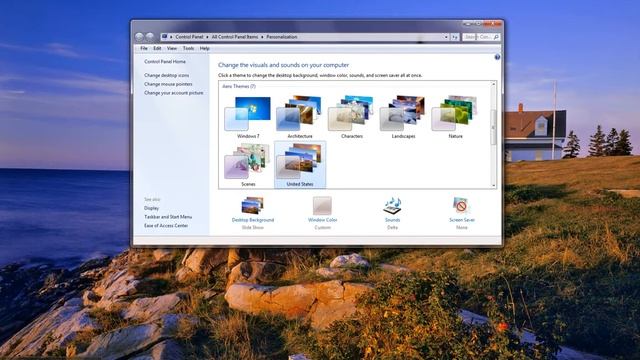This screenshot has height=360, width=640.
Task: Click the help question mark icon
Action: (x=497, y=57)
